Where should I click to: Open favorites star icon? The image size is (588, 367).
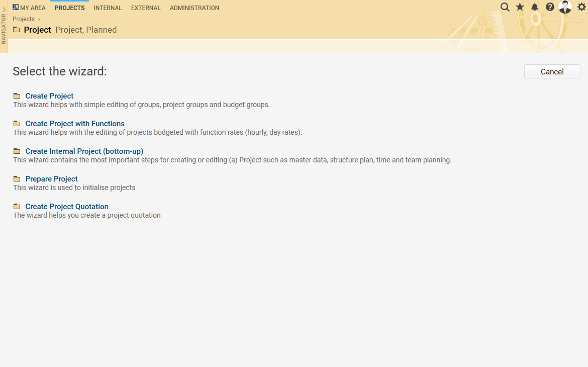tap(520, 7)
